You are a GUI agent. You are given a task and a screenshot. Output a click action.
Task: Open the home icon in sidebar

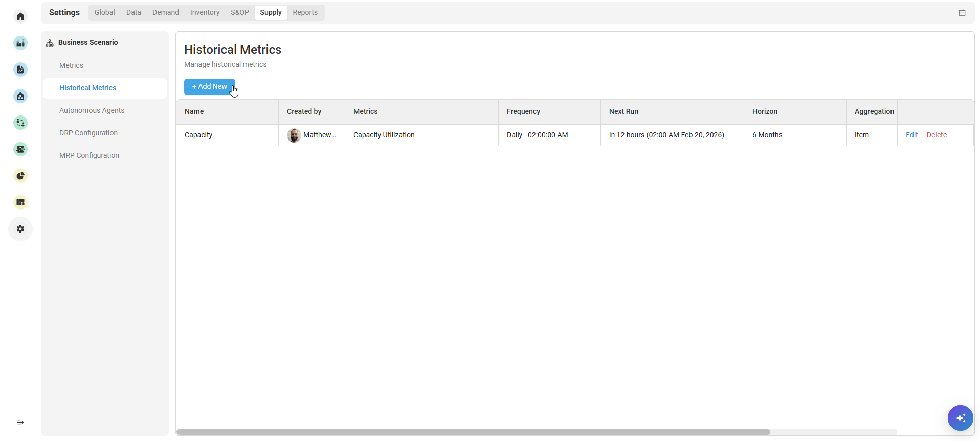pos(20,16)
